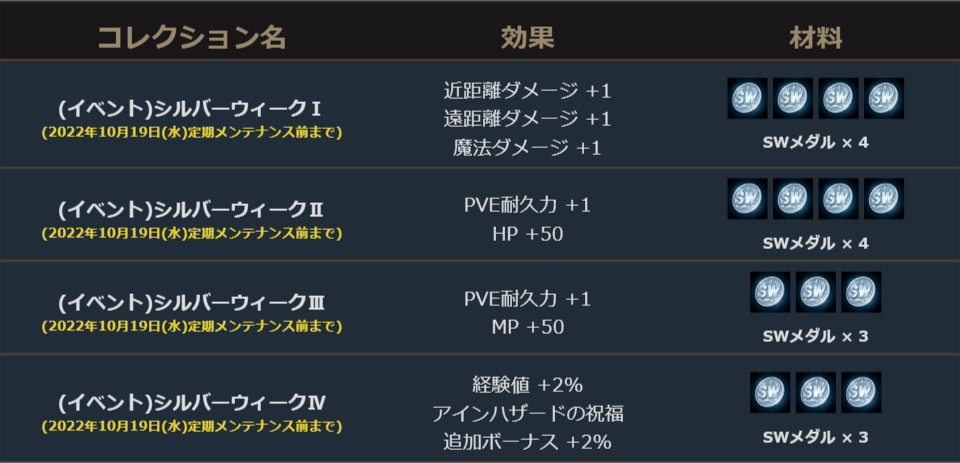Select the (イベント)シルバーウィークⅡ collection name
Image resolution: width=960 pixels, height=463 pixels.
point(190,209)
